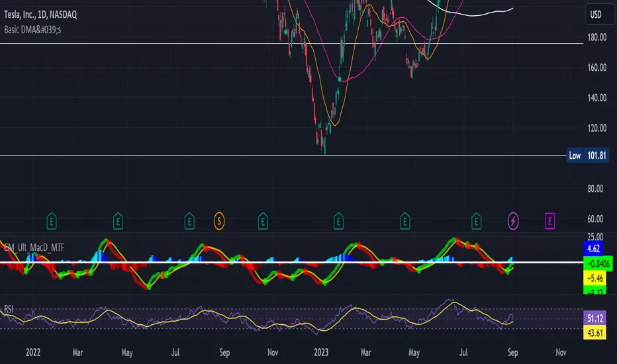Open the earnings marker just after the 2022 label
The width and height of the screenshot is (617, 364).
[52, 221]
